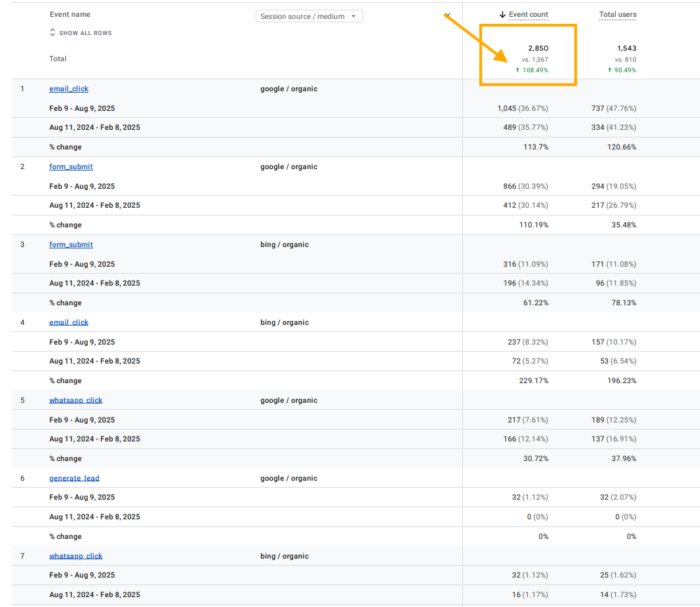Image resolution: width=700 pixels, height=607 pixels.
Task: Click the 113.7% change value
Action: 536,147
